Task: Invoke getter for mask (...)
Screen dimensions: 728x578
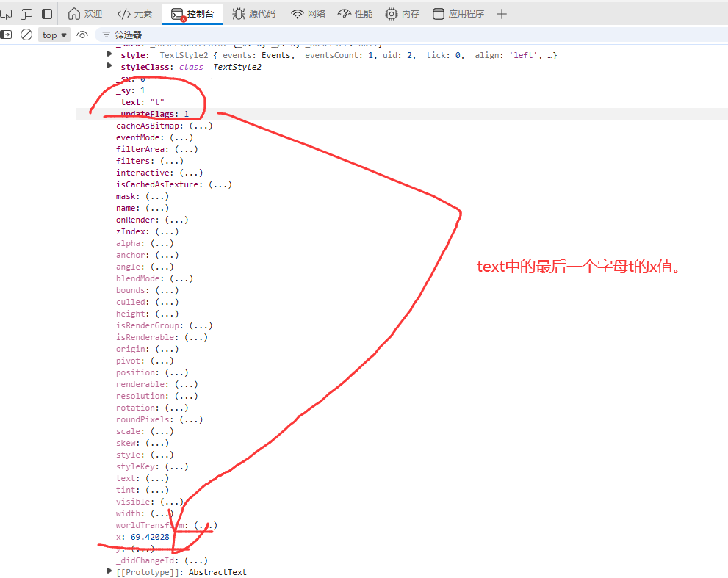Action: (157, 196)
